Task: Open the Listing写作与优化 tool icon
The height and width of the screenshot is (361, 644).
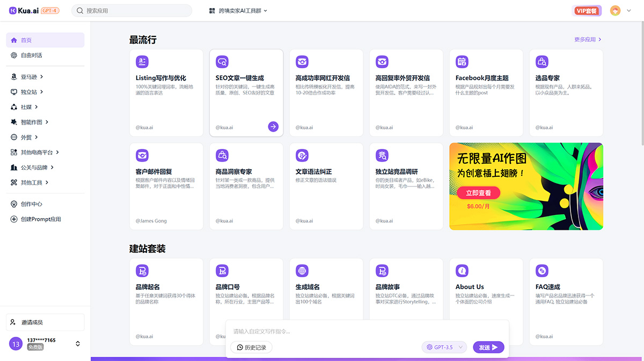Action: (142, 62)
